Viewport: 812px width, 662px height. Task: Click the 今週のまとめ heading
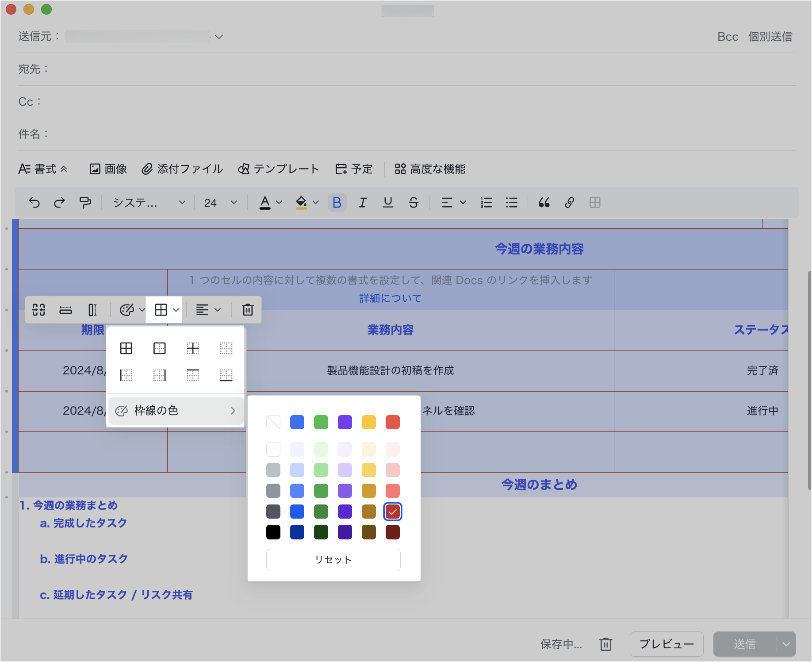coord(539,485)
